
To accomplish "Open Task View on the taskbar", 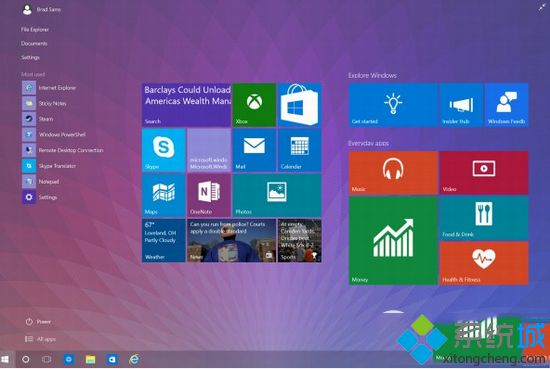I will [46, 359].
